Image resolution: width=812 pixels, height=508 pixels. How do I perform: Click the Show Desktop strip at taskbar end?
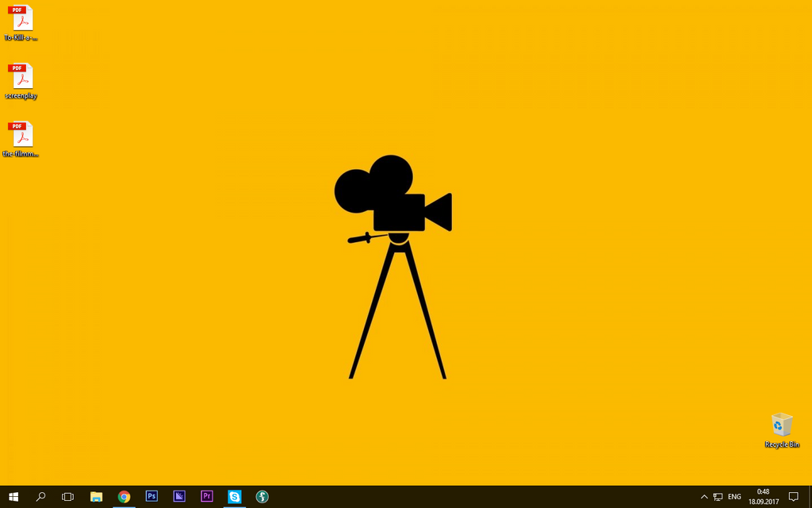click(x=810, y=497)
